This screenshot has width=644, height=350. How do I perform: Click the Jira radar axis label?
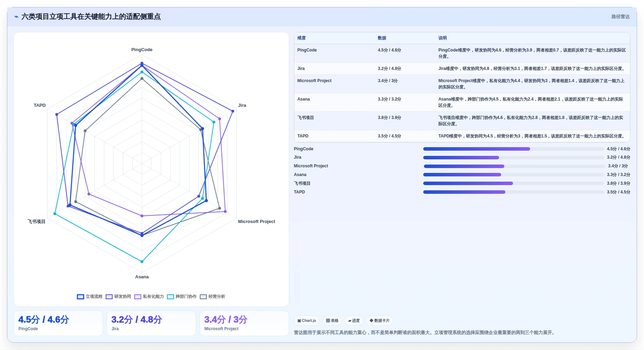tap(242, 105)
